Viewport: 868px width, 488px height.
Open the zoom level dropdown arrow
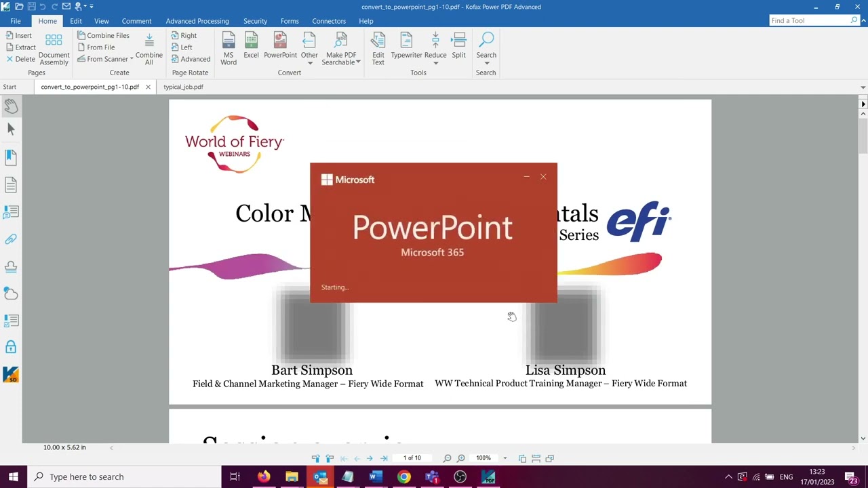[x=505, y=458]
